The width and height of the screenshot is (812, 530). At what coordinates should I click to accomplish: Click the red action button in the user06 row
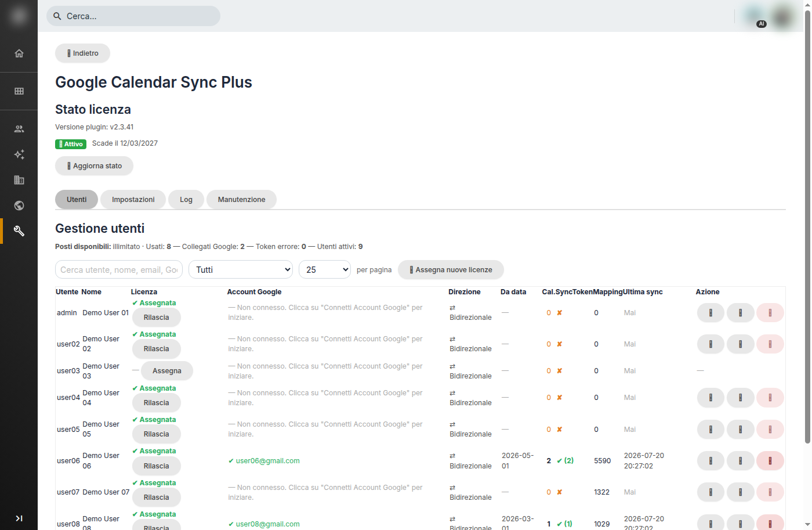[770, 461]
